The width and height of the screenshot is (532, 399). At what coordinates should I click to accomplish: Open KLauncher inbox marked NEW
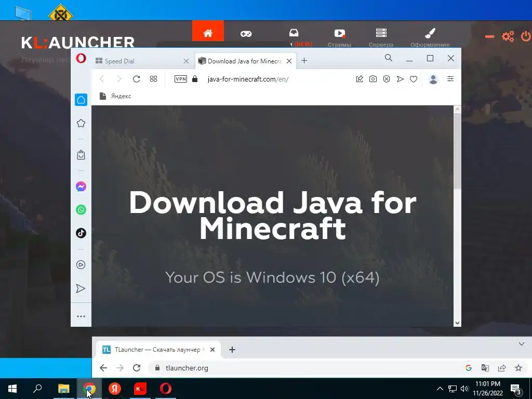294,33
